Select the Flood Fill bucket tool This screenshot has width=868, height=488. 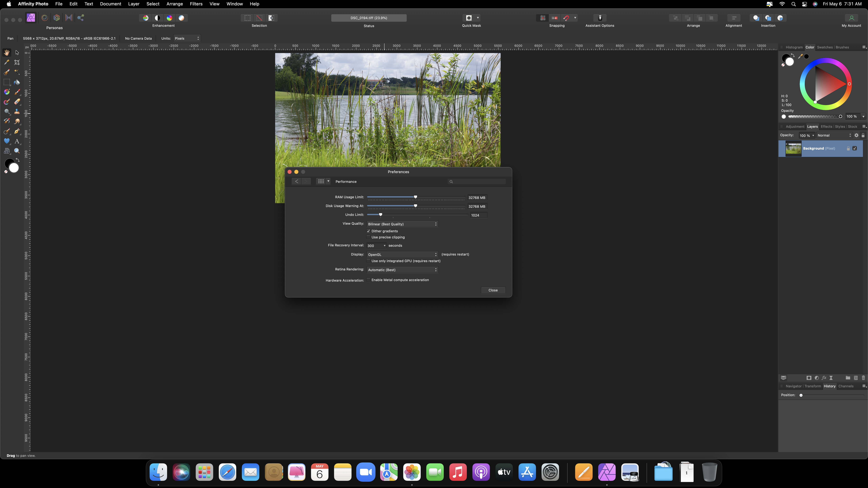[x=17, y=82]
